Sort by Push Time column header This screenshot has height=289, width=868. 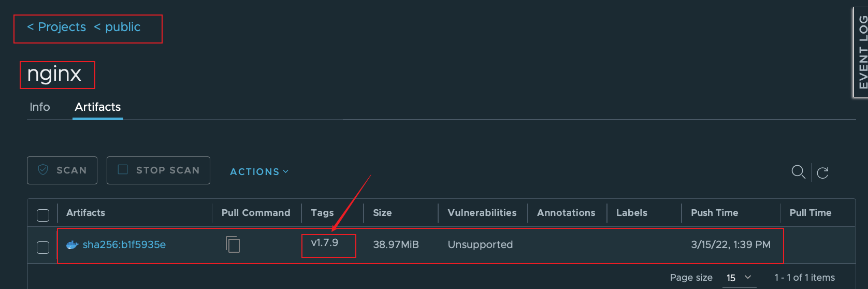tap(714, 213)
